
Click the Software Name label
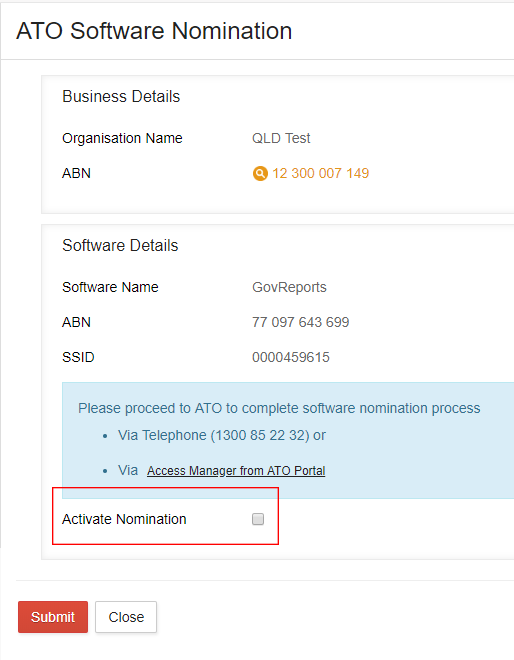point(110,287)
